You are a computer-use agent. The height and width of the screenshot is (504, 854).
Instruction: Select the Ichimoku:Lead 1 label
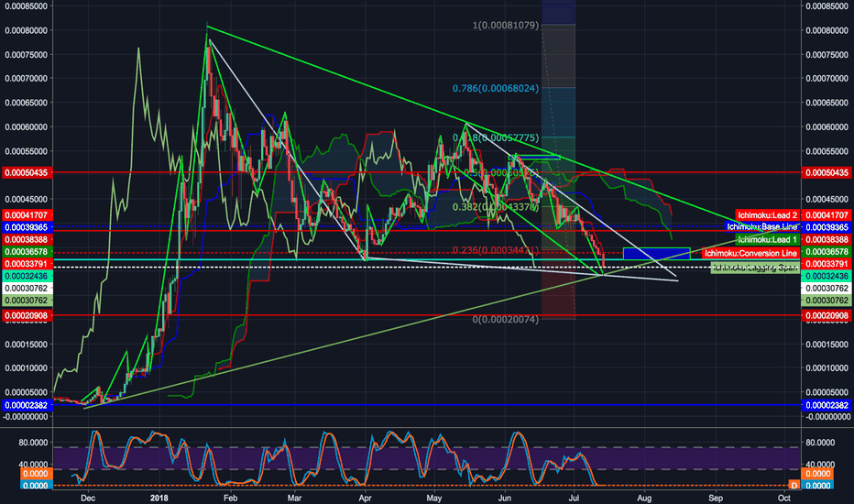click(x=767, y=239)
